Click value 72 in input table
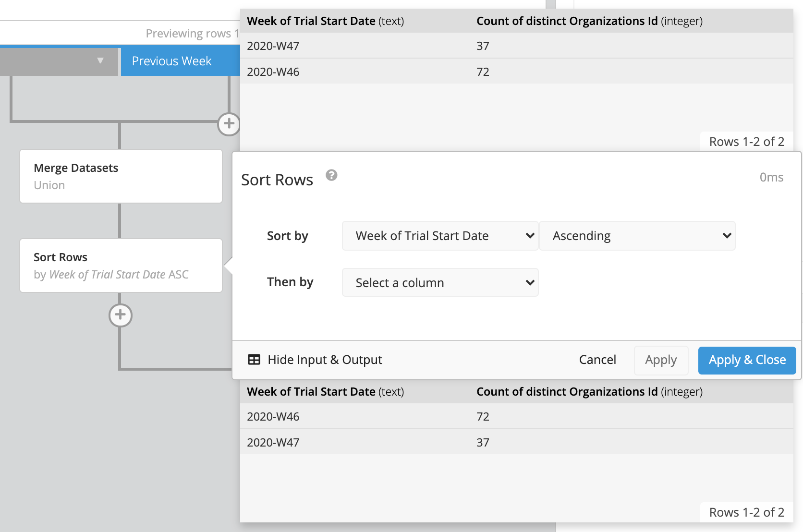This screenshot has height=532, width=803. coord(483,72)
